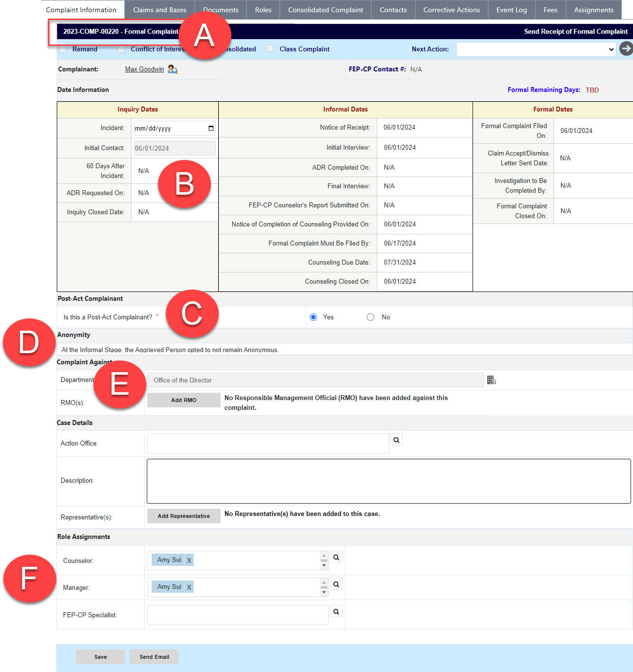
Task: Click Counseling Due Date value 07/31/2024
Action: 400,262
